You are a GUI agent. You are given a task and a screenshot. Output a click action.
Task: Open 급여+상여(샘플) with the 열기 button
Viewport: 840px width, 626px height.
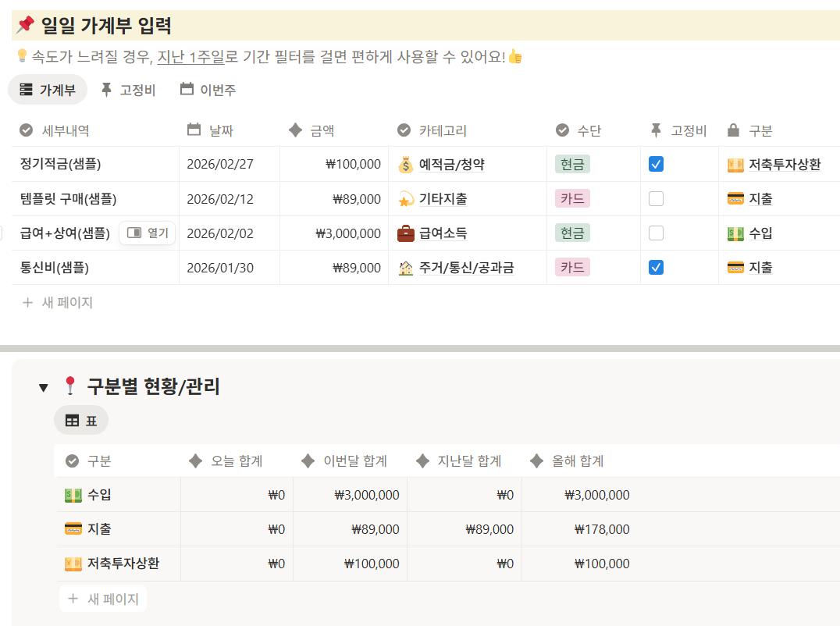pos(148,233)
